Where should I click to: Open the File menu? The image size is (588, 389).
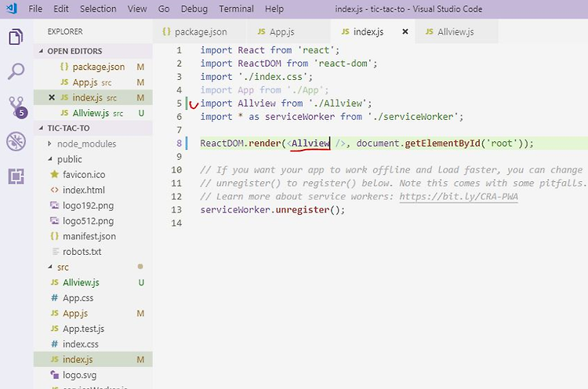[35, 9]
